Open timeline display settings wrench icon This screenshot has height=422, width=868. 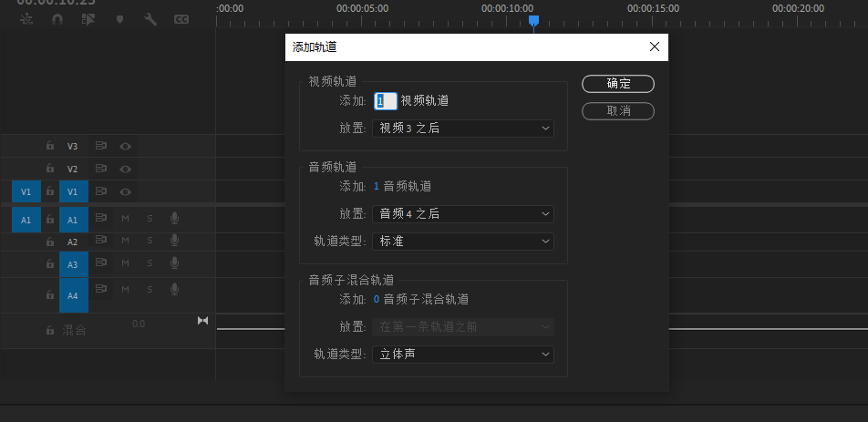[150, 18]
